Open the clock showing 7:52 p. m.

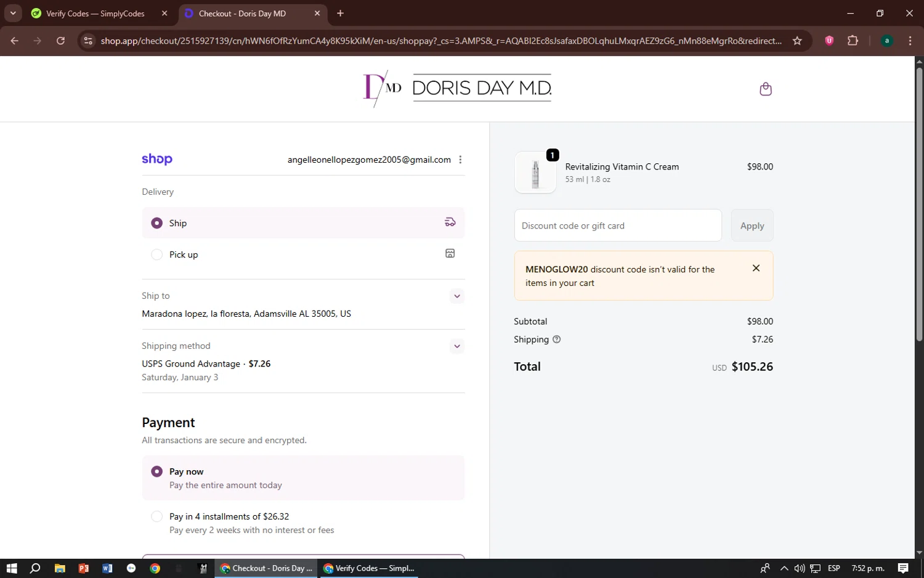coord(868,568)
